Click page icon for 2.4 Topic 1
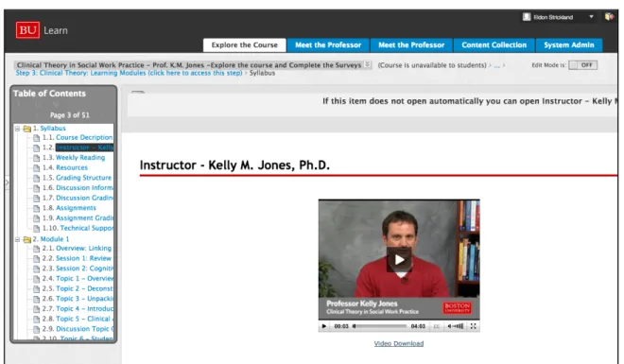 point(36,279)
